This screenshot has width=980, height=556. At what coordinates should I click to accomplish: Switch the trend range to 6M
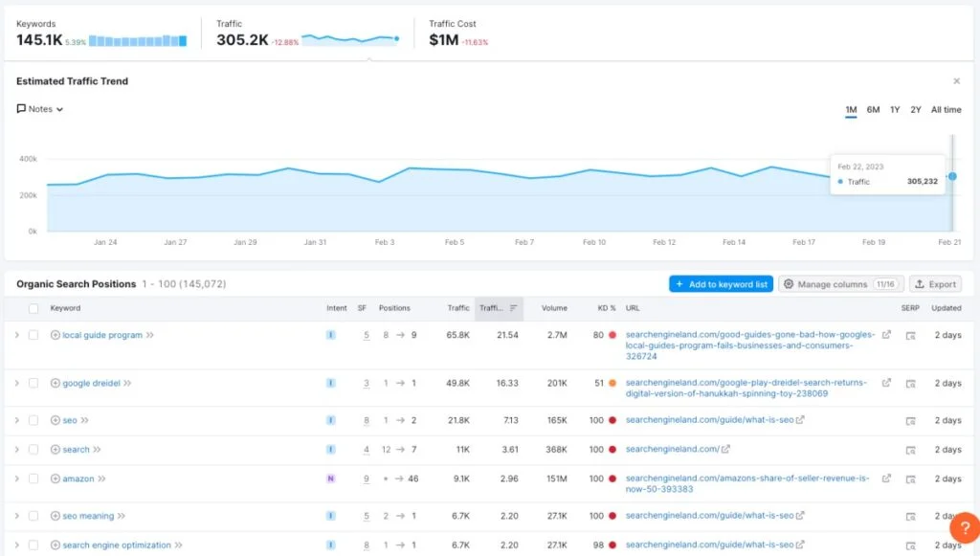(x=872, y=109)
